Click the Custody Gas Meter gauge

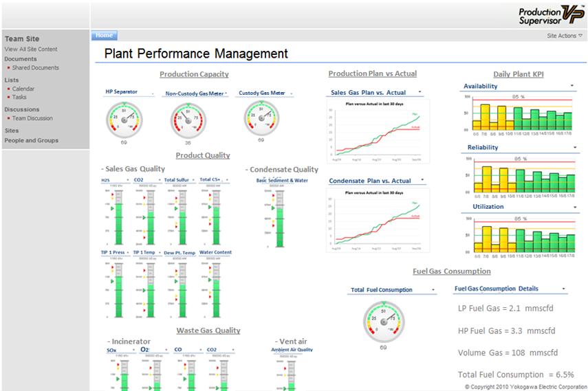tap(261, 118)
